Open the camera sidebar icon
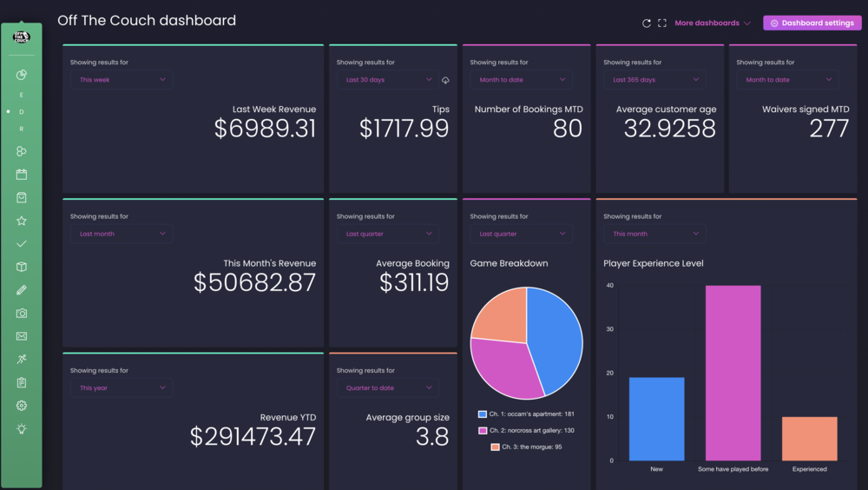The height and width of the screenshot is (490, 868). (x=22, y=314)
